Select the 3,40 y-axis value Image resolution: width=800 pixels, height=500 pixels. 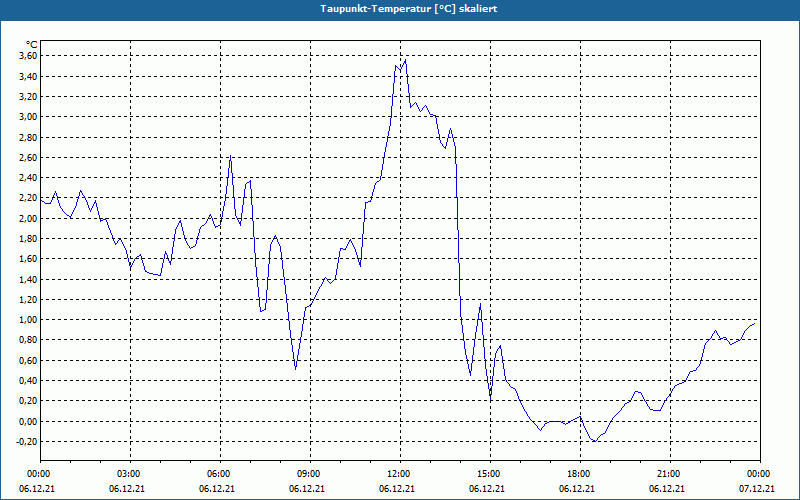click(x=29, y=77)
